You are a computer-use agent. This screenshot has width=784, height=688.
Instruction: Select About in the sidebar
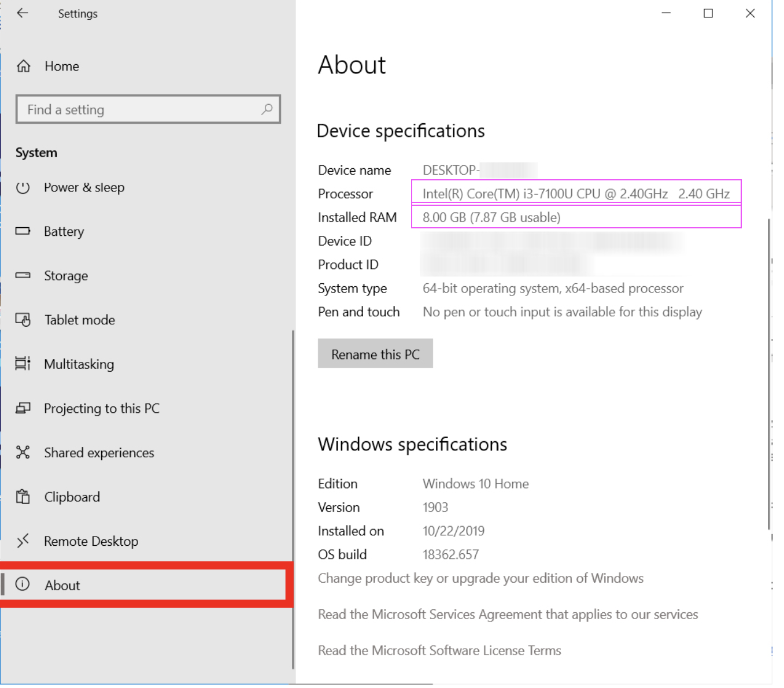coord(62,585)
